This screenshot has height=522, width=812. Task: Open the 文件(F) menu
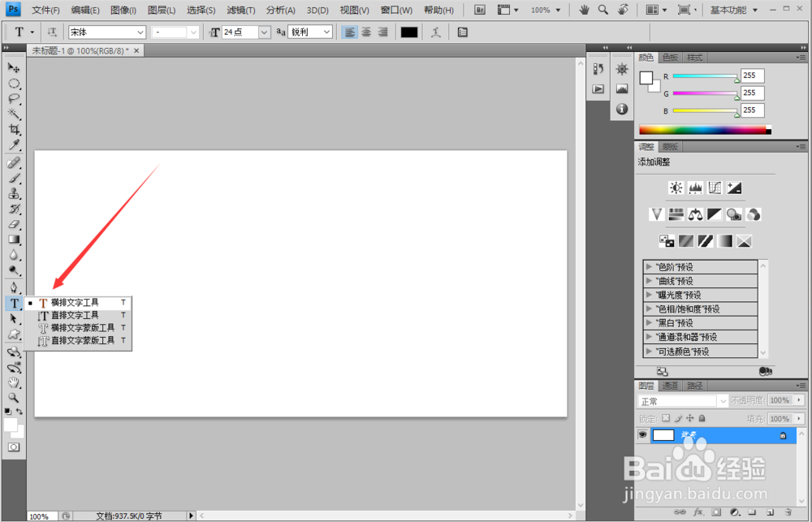pyautogui.click(x=45, y=10)
